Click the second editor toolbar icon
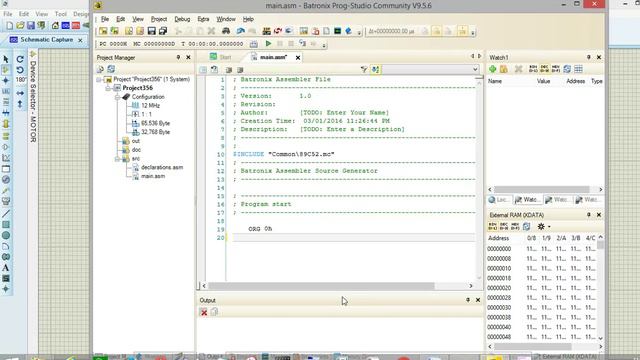The width and height of the screenshot is (640, 360). point(214,69)
